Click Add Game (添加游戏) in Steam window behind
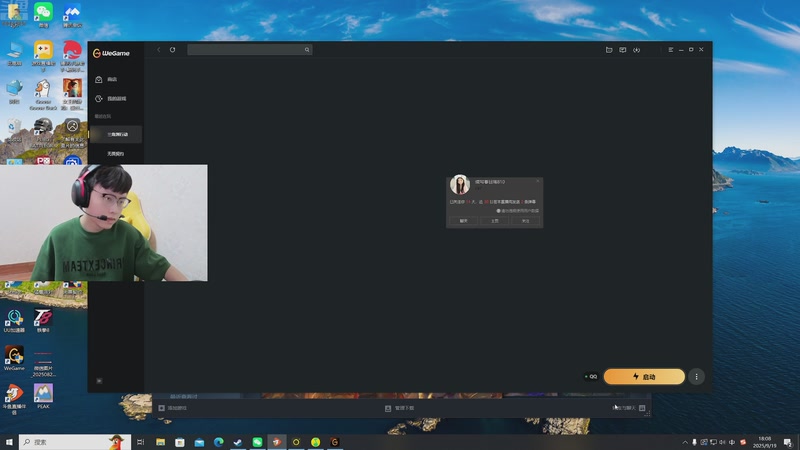The image size is (800, 450). pyautogui.click(x=172, y=408)
